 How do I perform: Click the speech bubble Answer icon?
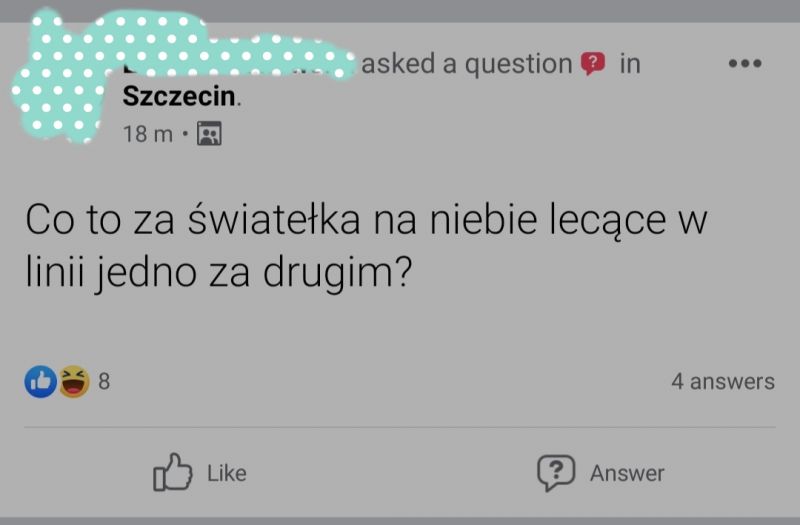(556, 472)
